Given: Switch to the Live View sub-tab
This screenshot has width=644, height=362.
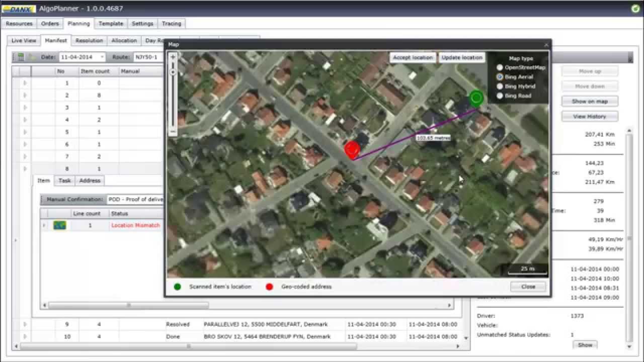Looking at the screenshot, I should click(24, 41).
